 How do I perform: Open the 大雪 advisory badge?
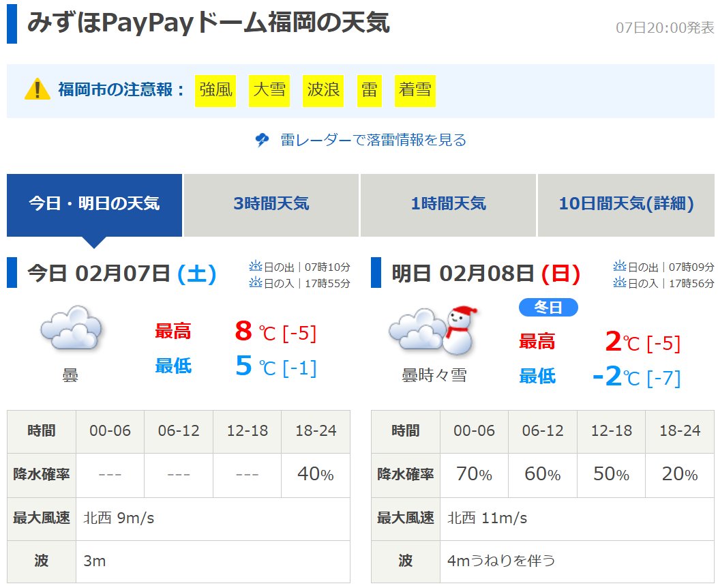click(269, 91)
